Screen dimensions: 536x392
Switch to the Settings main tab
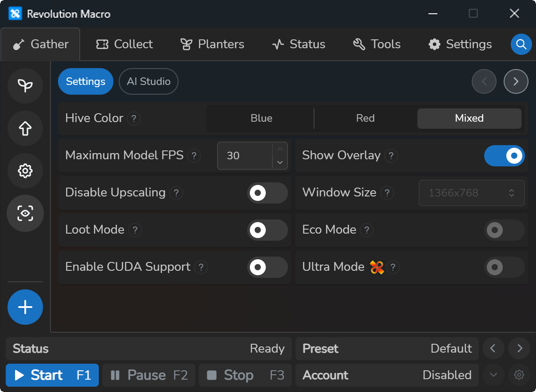click(460, 44)
